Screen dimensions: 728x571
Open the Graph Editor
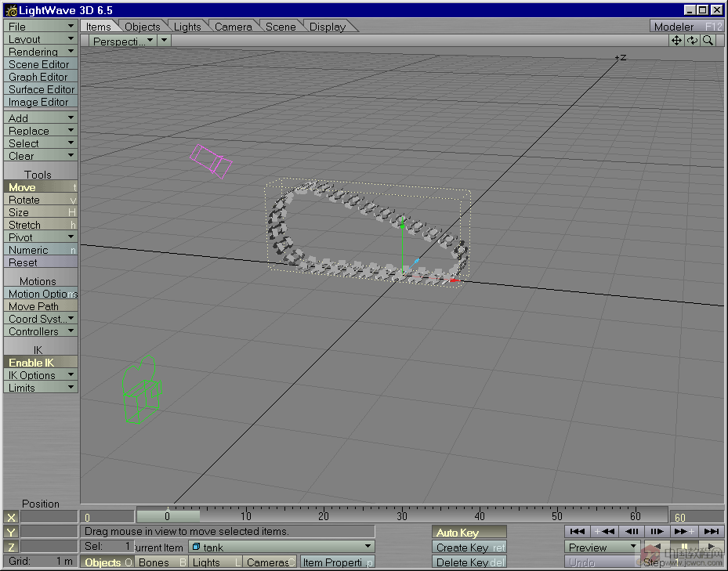41,77
